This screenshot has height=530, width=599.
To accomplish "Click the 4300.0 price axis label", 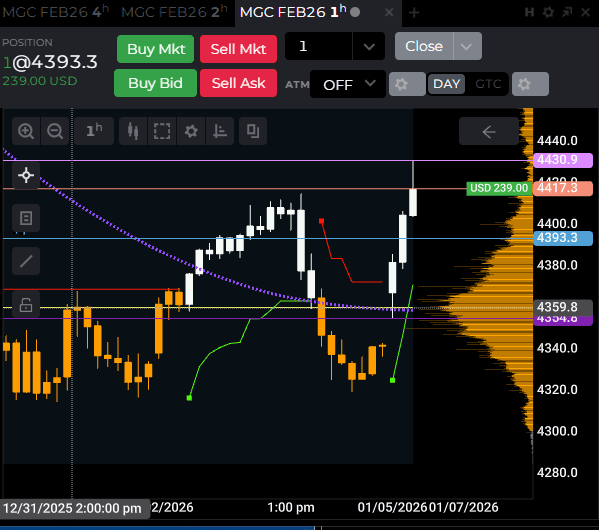I will (557, 431).
